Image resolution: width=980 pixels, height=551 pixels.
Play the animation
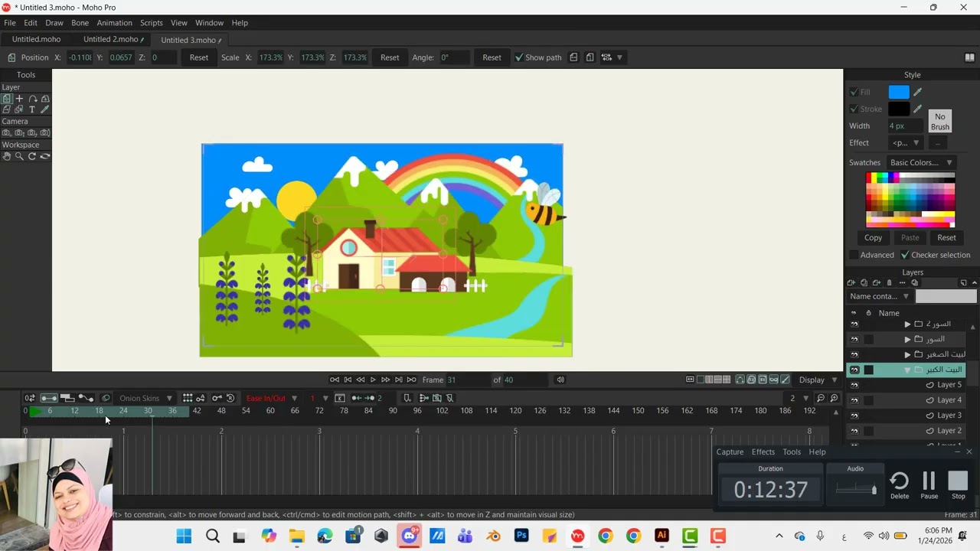pos(373,380)
